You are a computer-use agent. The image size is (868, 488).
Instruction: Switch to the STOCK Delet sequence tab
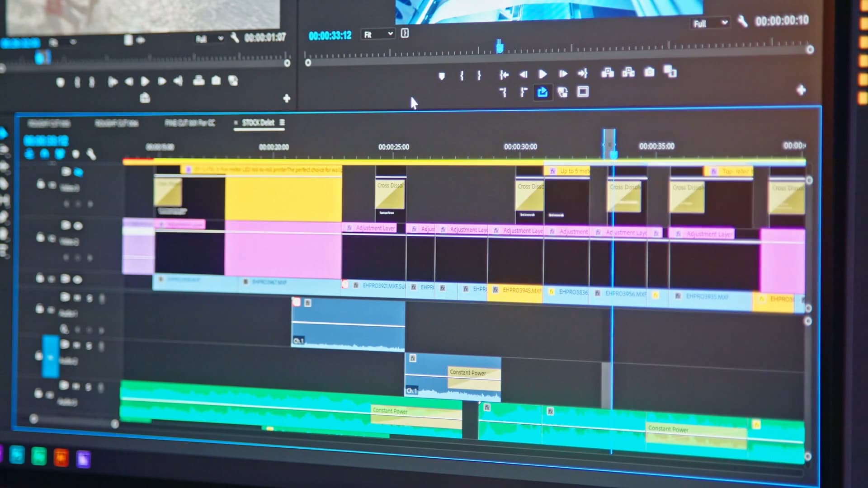tap(259, 122)
